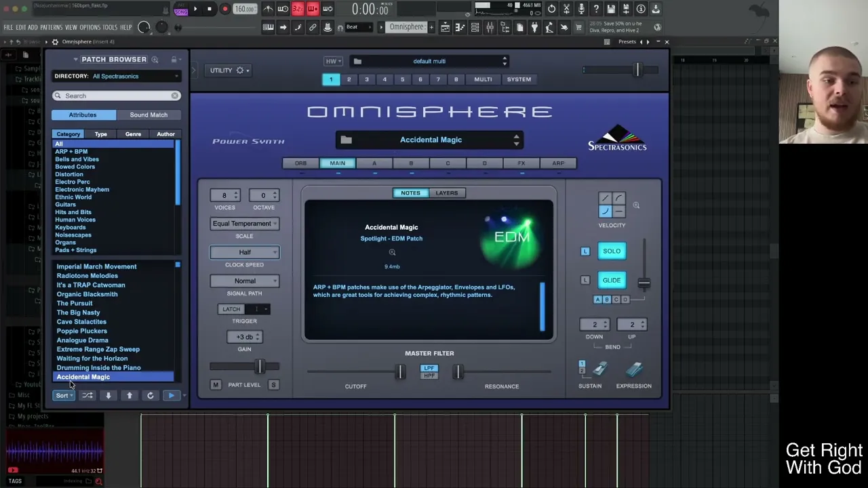
Task: Choose the Type attribute column
Action: click(x=100, y=134)
